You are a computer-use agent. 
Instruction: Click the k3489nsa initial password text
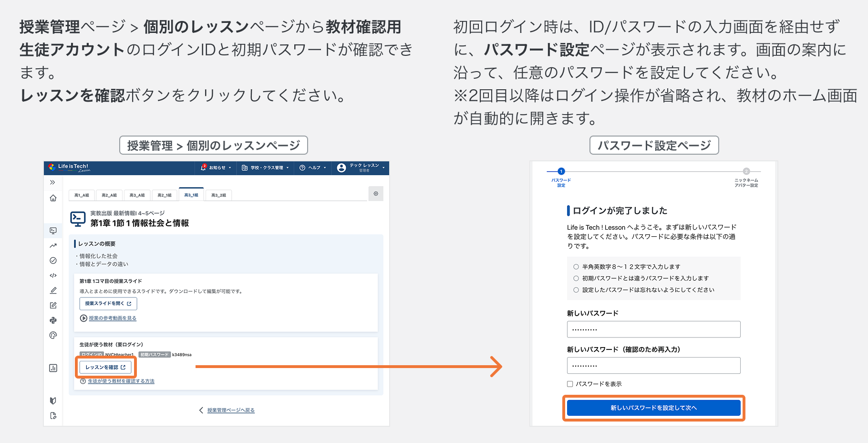coord(182,355)
